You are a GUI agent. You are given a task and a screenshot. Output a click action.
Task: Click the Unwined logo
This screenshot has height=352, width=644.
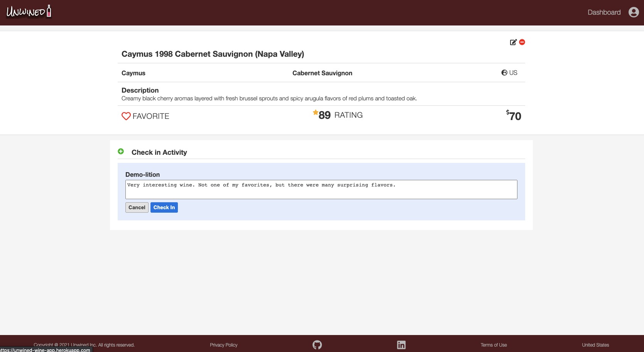tap(29, 12)
